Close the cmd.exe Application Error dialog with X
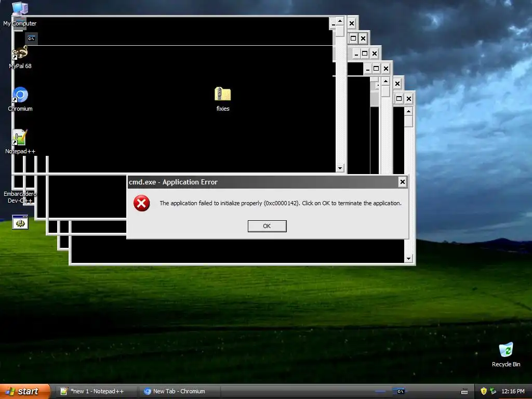 (x=403, y=182)
